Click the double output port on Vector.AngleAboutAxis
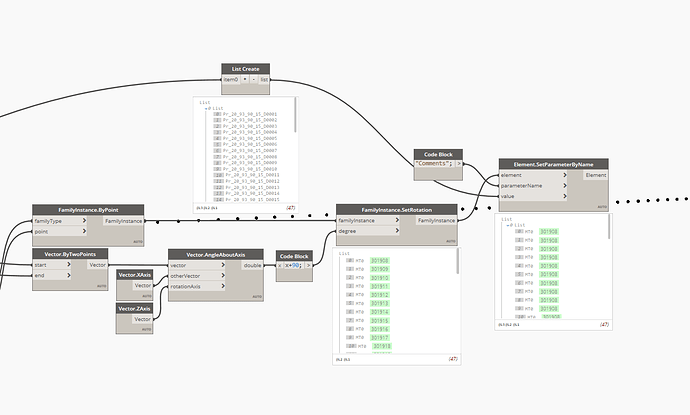The height and width of the screenshot is (415, 690). 253,265
